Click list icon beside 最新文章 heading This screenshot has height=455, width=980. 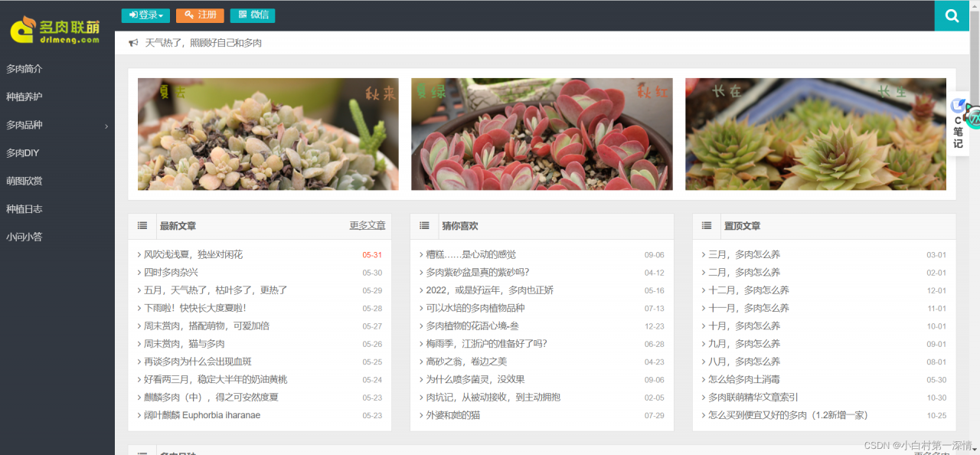pyautogui.click(x=142, y=226)
